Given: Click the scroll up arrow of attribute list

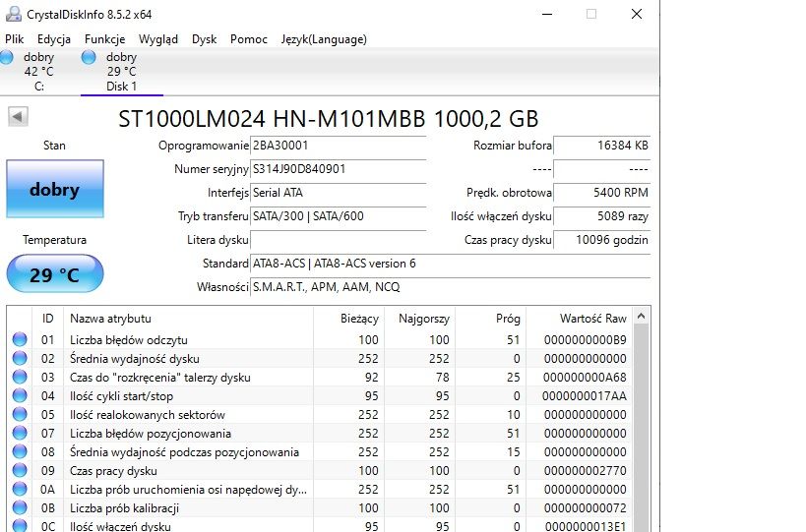Looking at the screenshot, I should click(641, 317).
